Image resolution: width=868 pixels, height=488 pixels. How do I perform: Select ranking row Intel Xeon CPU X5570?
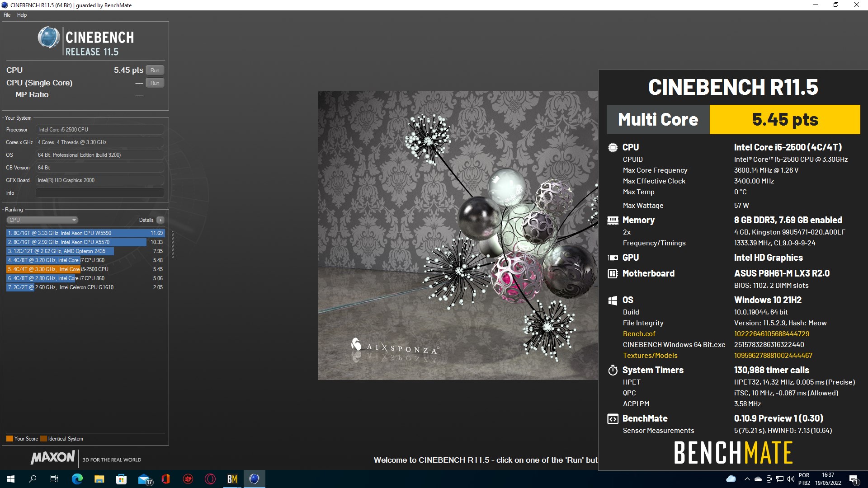pyautogui.click(x=85, y=242)
